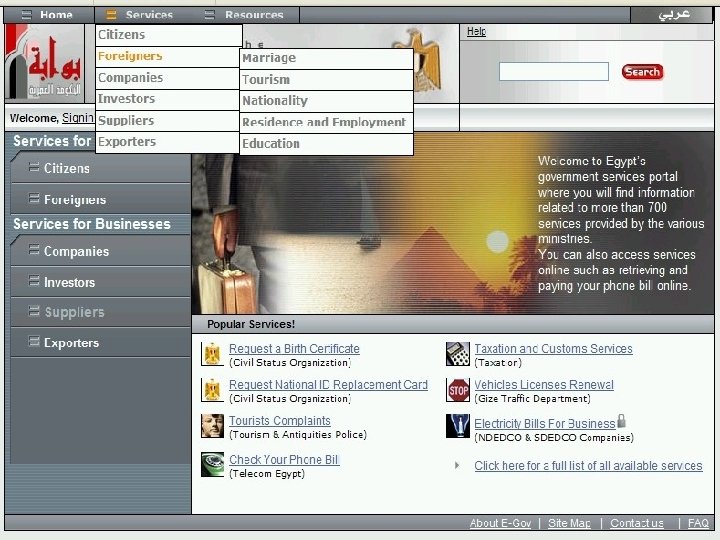
Task: Click the list icon beside sidebar Foreigners
Action: [x=34, y=198]
